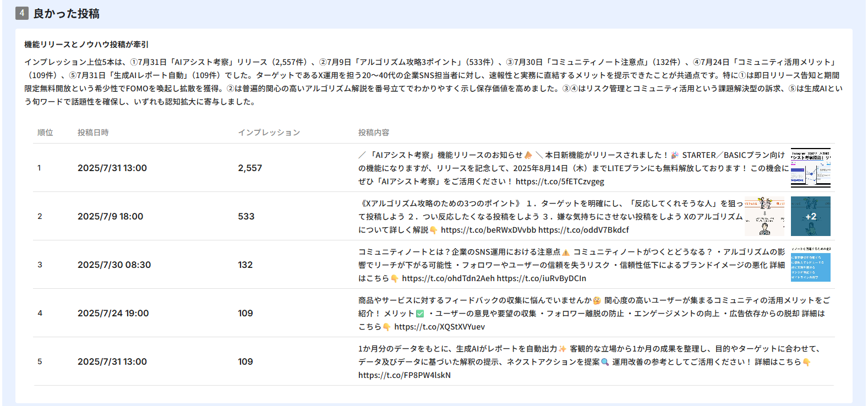This screenshot has height=406, width=868.
Task: Open the https://t.co/5fETCzvgeg link
Action: pos(560,182)
